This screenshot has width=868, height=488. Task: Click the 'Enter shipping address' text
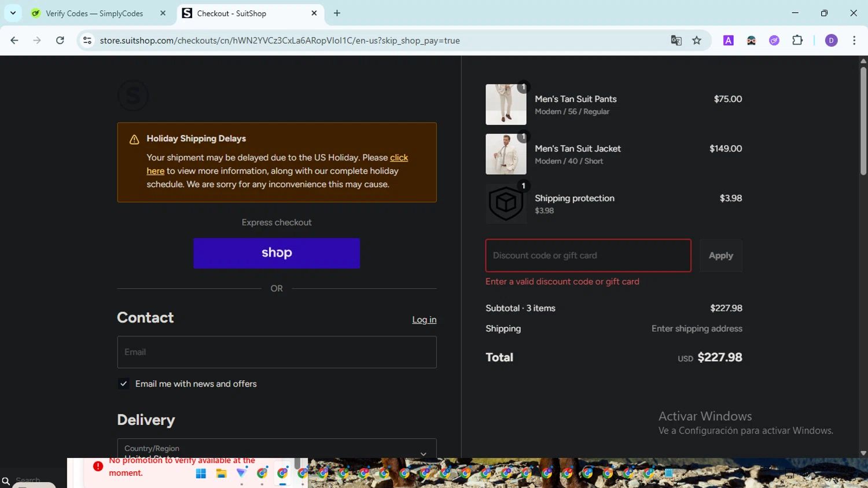pos(697,328)
